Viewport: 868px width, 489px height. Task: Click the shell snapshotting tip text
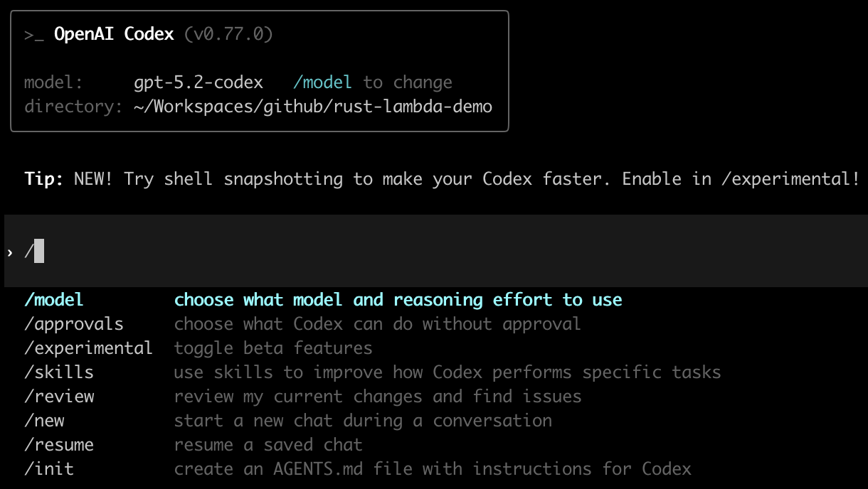(466, 178)
